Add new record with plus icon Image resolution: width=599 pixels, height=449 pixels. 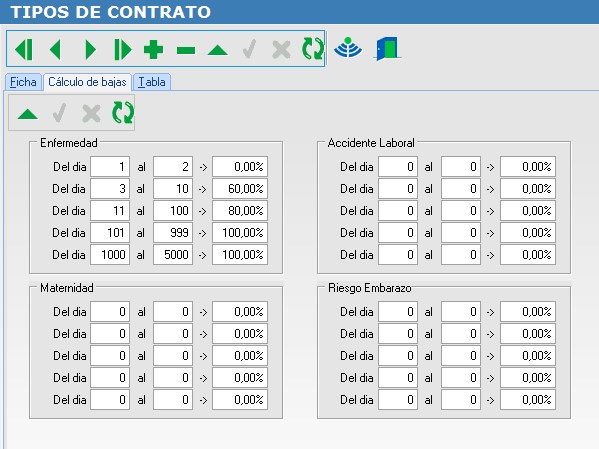coord(154,50)
